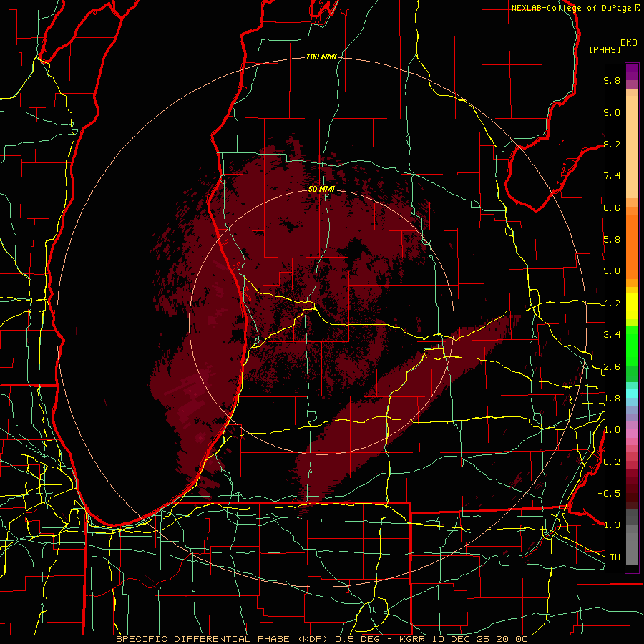Pick the yellow segment of the color bar
Viewport: 644px width, 644px height.
632,306
